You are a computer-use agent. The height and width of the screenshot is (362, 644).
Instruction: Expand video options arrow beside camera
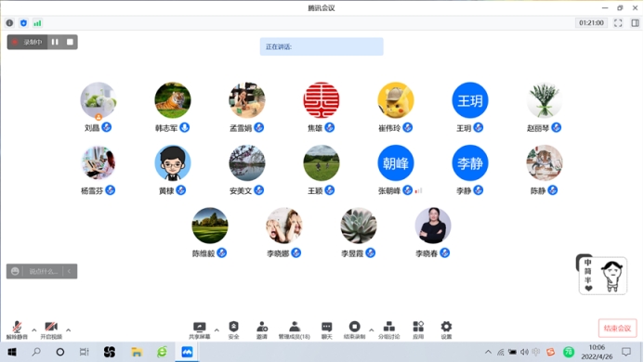tap(68, 330)
